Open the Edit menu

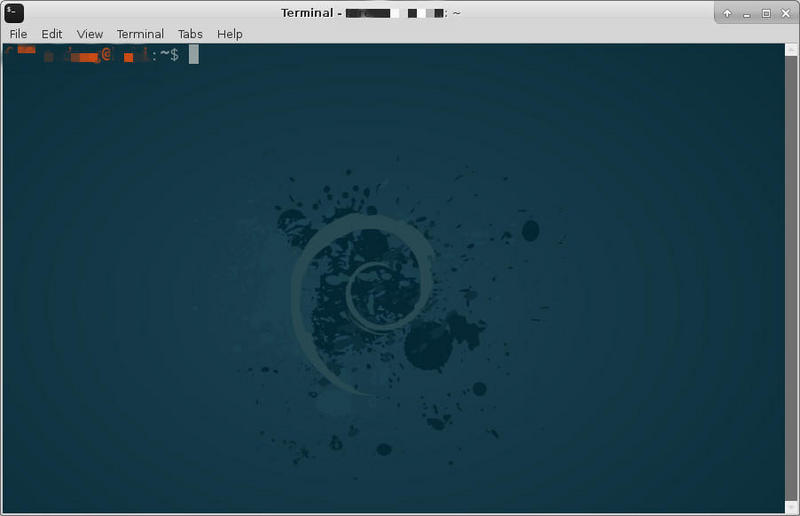click(52, 34)
